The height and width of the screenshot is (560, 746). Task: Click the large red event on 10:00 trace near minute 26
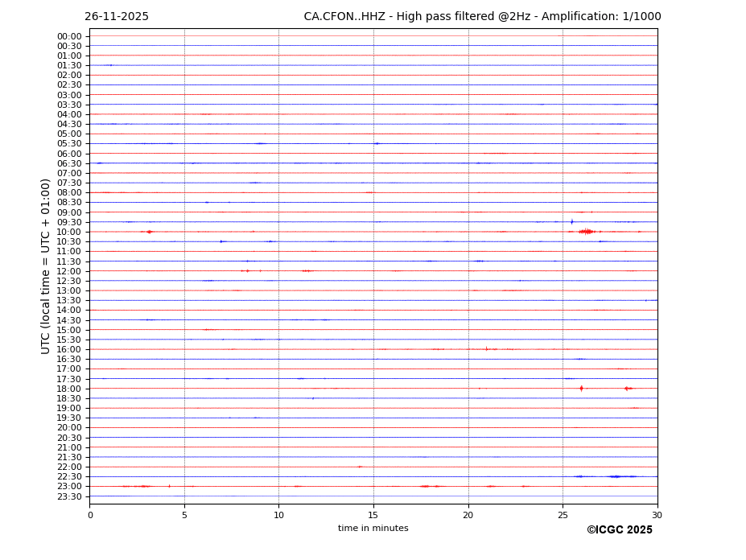tap(586, 232)
